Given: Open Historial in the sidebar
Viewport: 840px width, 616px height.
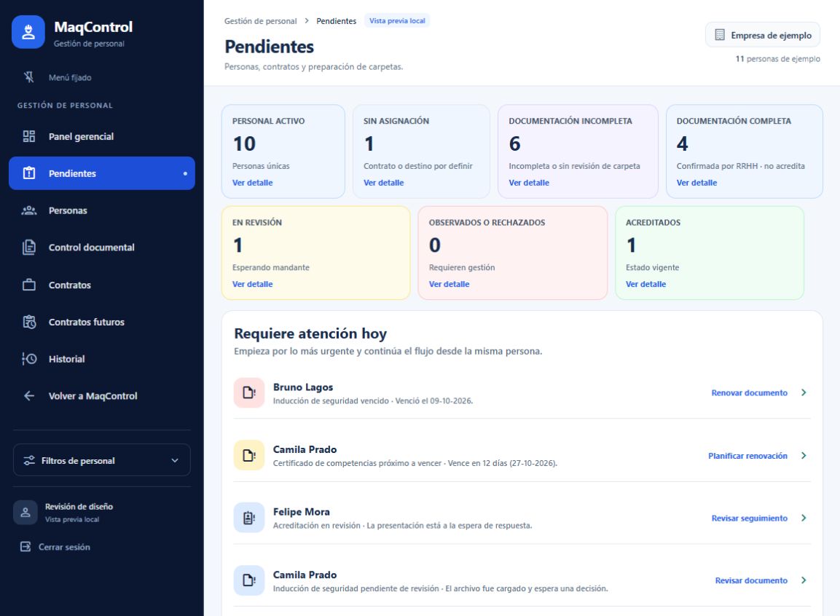Looking at the screenshot, I should click(102, 358).
